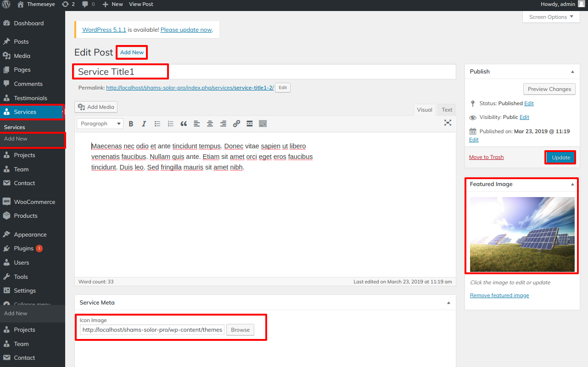Insert the Read More tag

point(250,124)
